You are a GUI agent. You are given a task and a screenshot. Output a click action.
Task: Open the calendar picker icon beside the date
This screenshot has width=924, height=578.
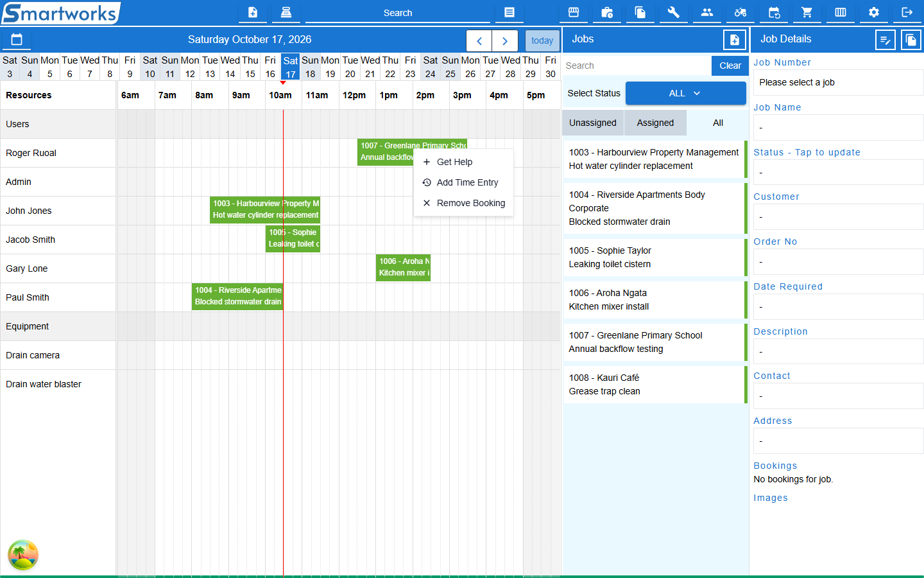pos(17,40)
